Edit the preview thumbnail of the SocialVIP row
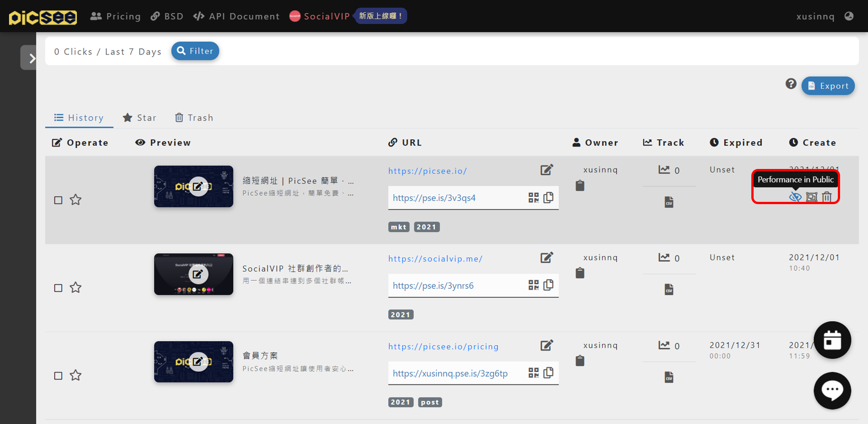This screenshot has height=424, width=868. point(198,274)
